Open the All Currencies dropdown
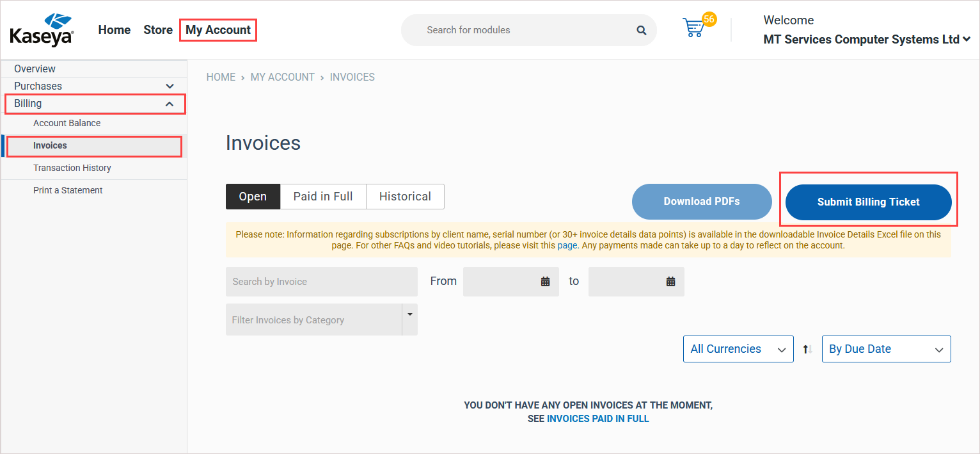Image resolution: width=980 pixels, height=454 pixels. tap(738, 349)
